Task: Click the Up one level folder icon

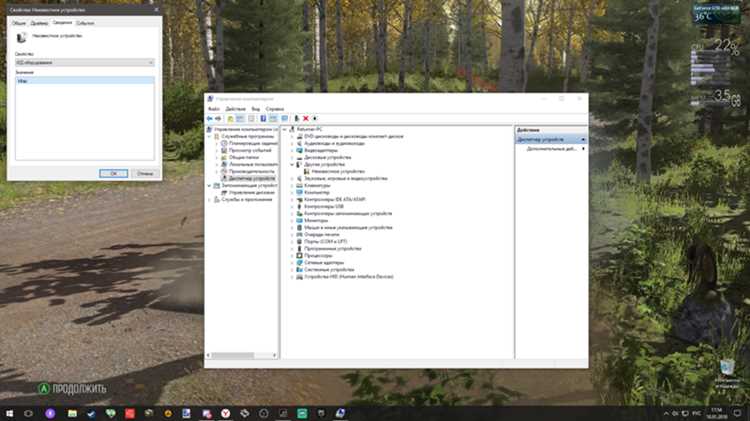Action: pyautogui.click(x=230, y=119)
